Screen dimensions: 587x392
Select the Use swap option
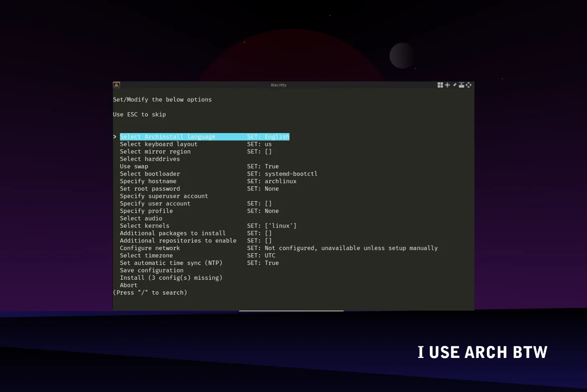pyautogui.click(x=134, y=166)
